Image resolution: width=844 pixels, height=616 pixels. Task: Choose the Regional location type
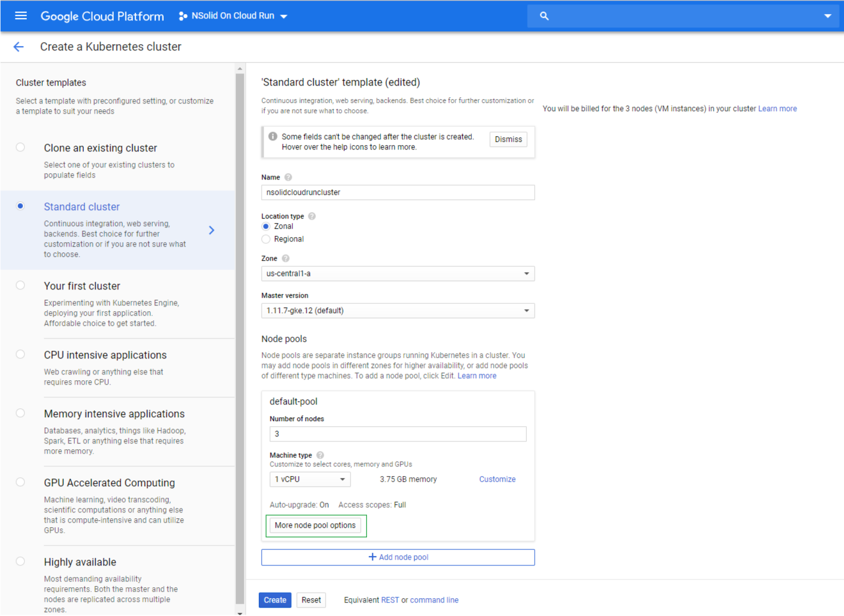coord(266,239)
